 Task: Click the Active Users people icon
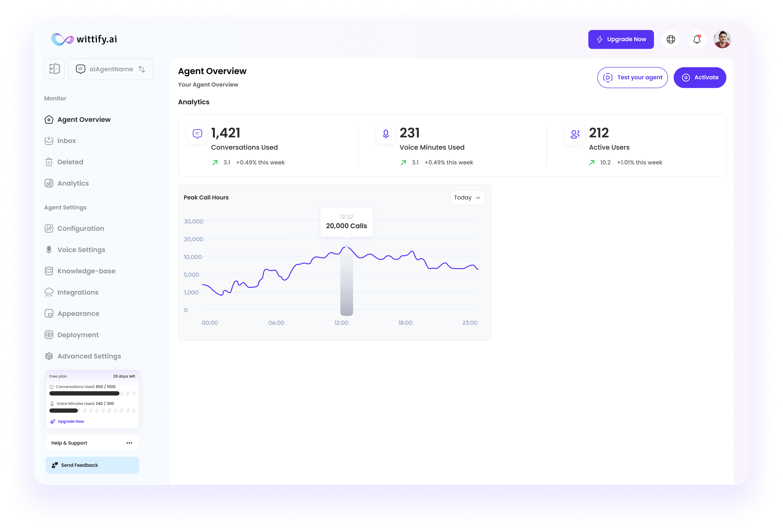tap(575, 134)
